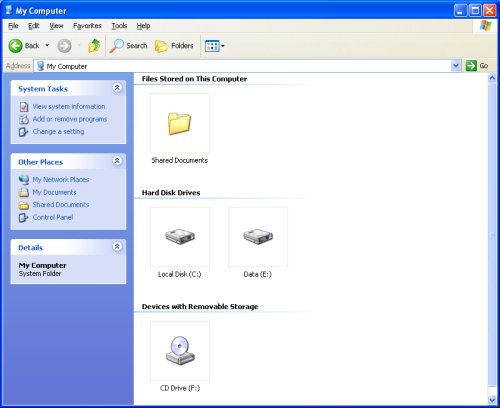Click the vertical scrollbar down arrow
Image resolution: width=500 pixels, height=408 pixels.
(492, 399)
